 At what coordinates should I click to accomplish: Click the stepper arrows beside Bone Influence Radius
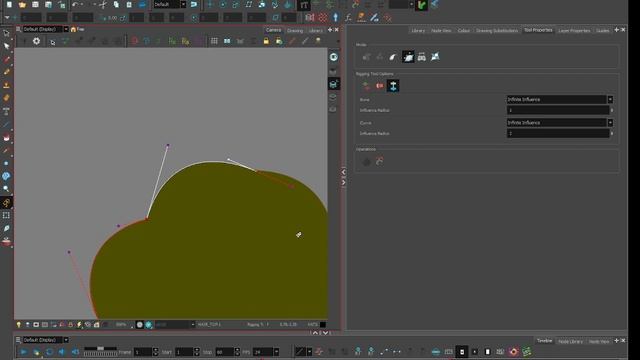[x=611, y=110]
